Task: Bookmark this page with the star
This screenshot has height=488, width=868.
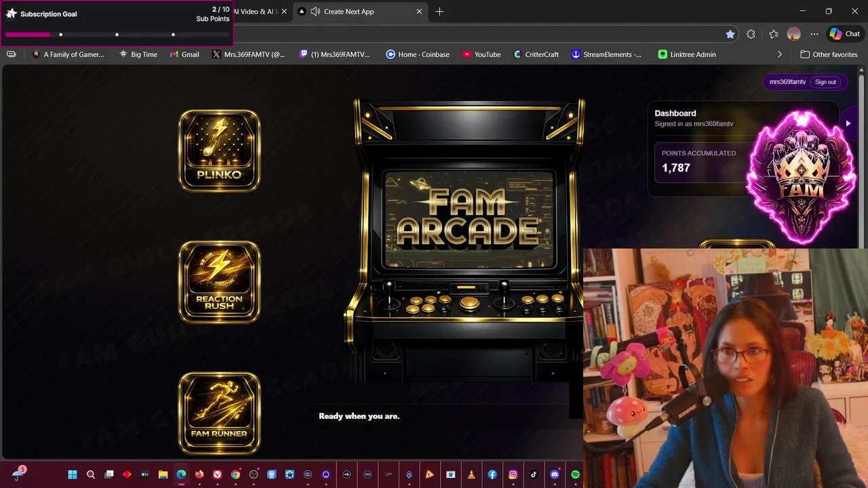Action: coord(730,34)
